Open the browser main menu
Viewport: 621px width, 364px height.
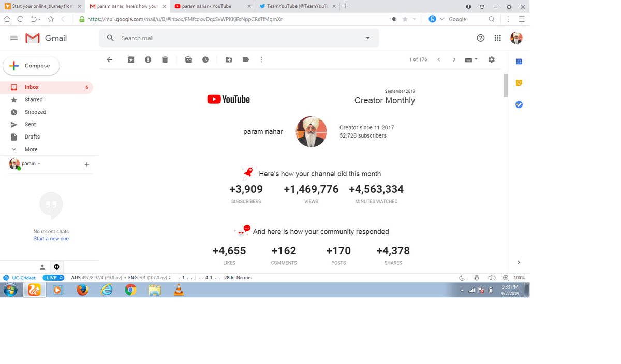pyautogui.click(x=522, y=19)
